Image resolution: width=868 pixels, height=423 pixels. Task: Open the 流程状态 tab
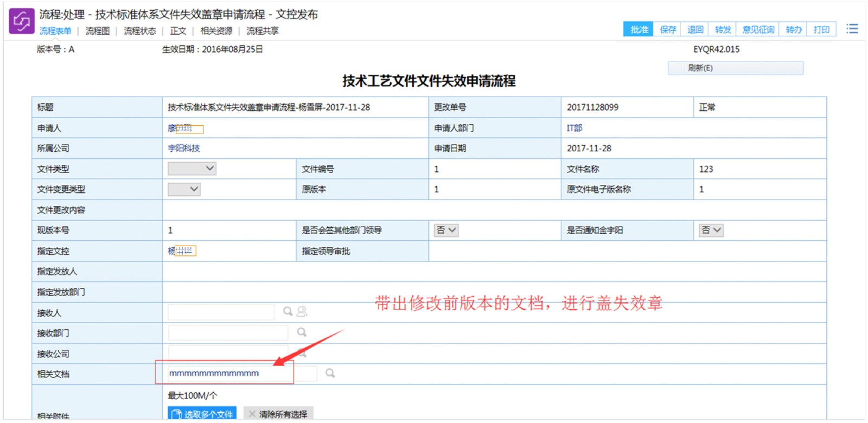point(139,31)
